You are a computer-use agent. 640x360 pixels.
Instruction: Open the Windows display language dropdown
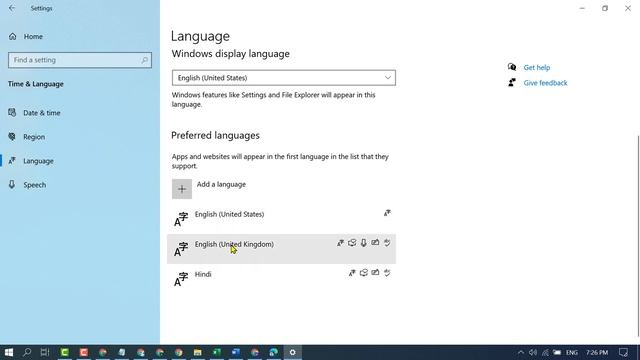coord(284,78)
